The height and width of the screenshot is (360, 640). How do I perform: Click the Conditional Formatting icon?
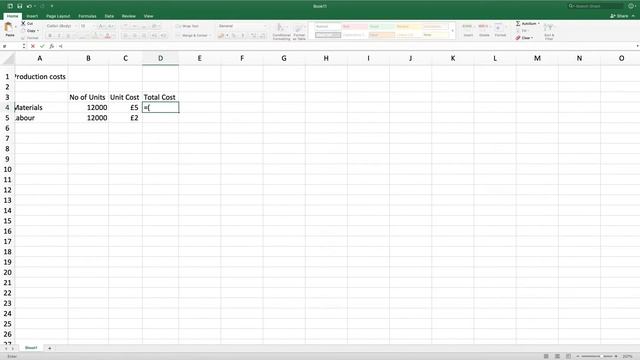coord(281,28)
